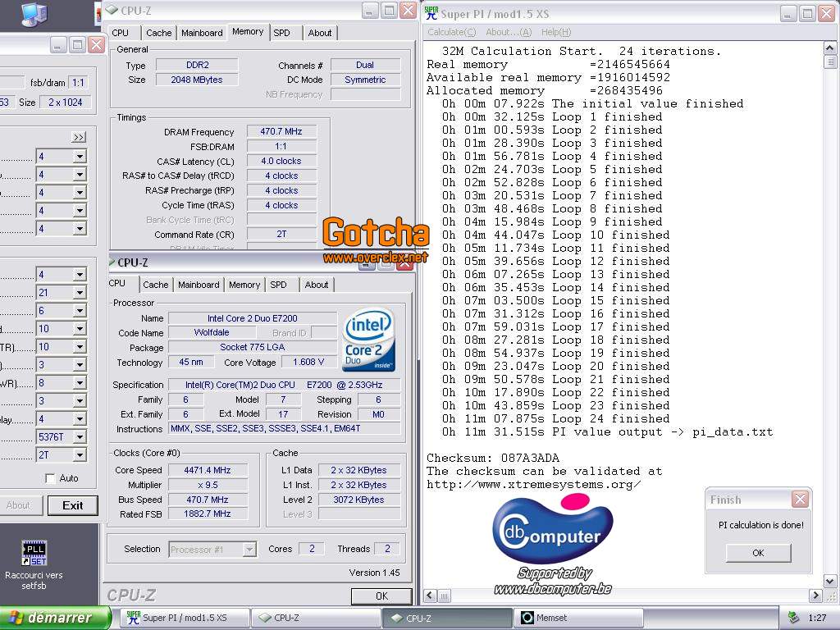Viewport: 840px width, 630px height.
Task: Expand the Memset dropdown showing 5376T
Action: coord(80,437)
